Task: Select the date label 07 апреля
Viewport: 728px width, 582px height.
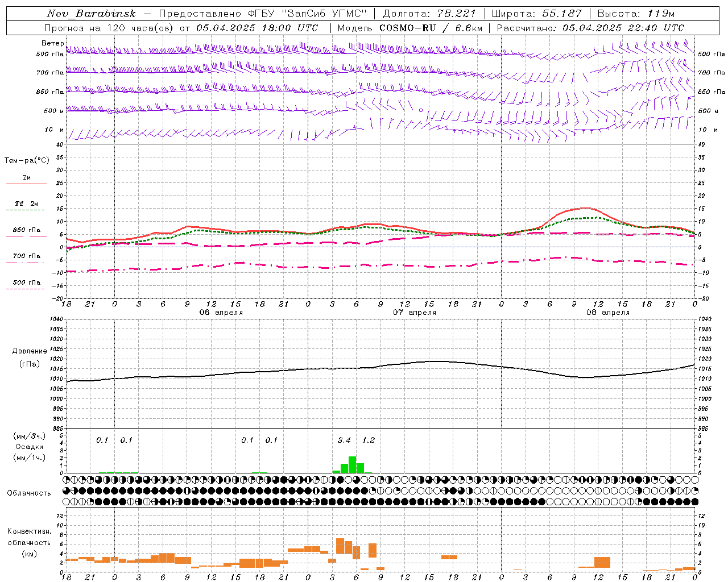Action: tap(415, 313)
